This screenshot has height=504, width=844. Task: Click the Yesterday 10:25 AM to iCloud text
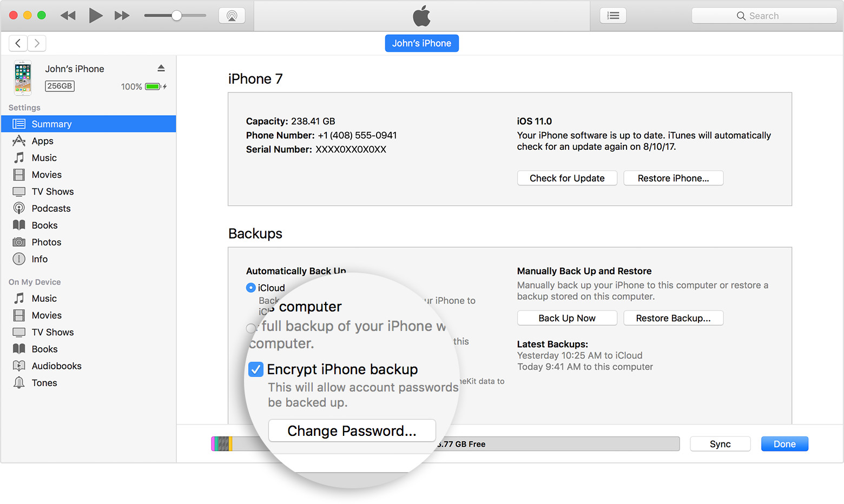click(580, 355)
